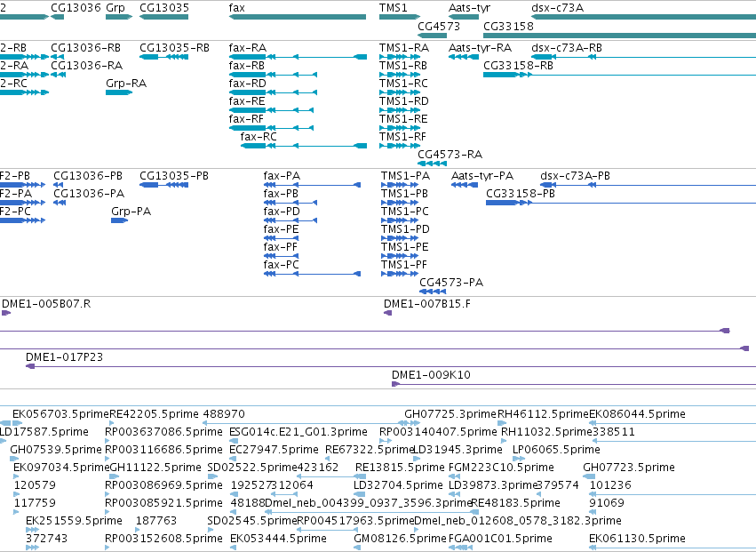Open the EK251559.5prime EST label

coord(75,521)
